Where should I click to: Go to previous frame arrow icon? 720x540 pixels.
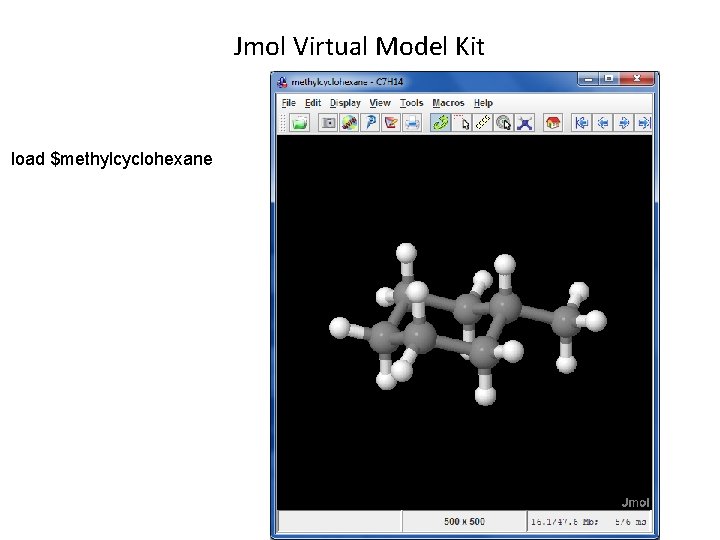point(602,123)
